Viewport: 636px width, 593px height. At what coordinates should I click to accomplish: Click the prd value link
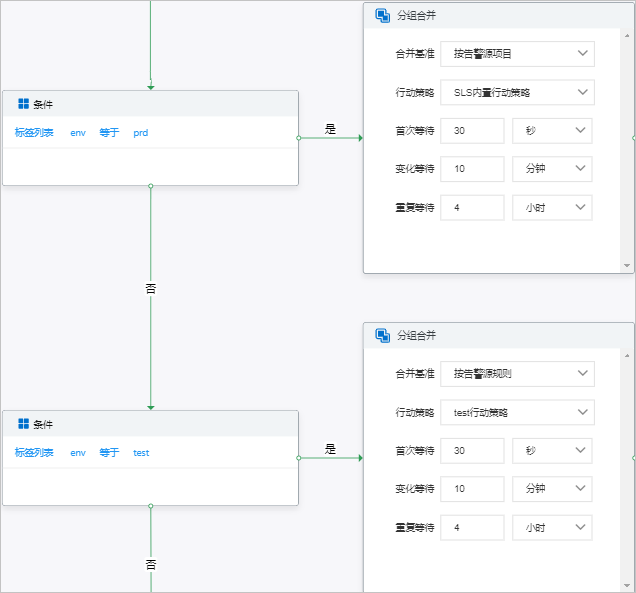tap(141, 133)
